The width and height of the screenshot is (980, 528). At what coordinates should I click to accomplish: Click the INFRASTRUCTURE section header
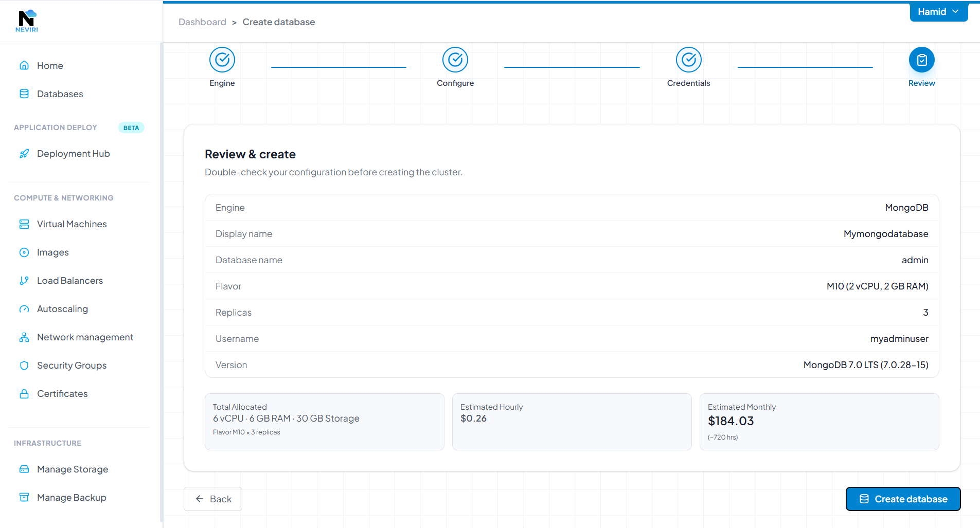(x=47, y=443)
